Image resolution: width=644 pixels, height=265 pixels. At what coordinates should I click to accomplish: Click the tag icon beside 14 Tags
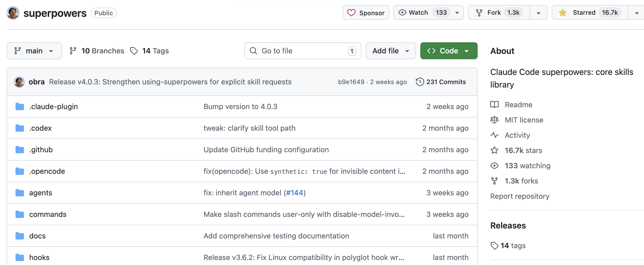coord(134,51)
